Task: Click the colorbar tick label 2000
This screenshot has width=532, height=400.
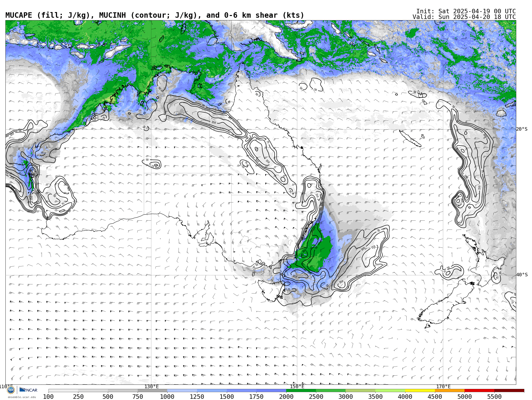Action: [286, 397]
